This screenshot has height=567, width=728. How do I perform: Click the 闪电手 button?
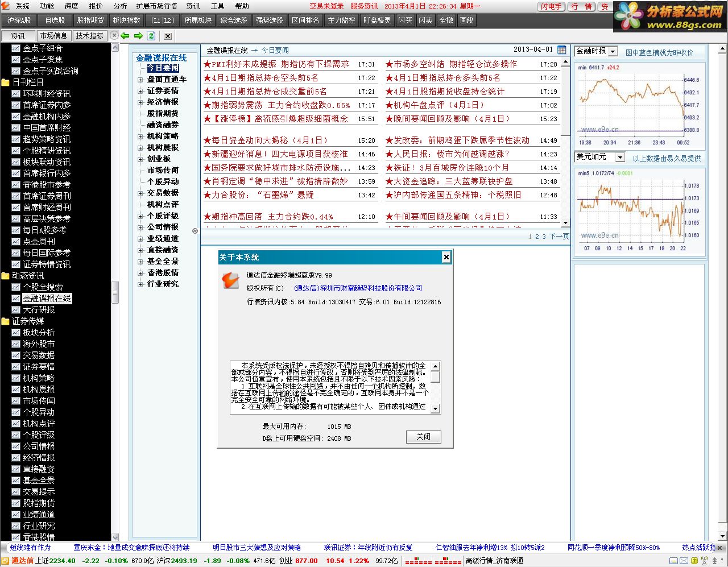[551, 6]
